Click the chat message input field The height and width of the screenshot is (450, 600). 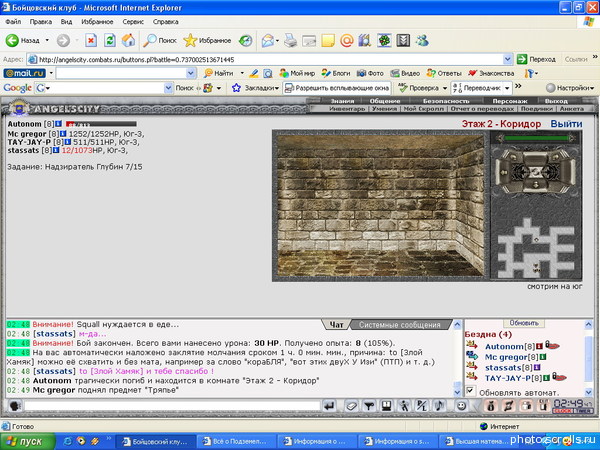tap(172, 406)
